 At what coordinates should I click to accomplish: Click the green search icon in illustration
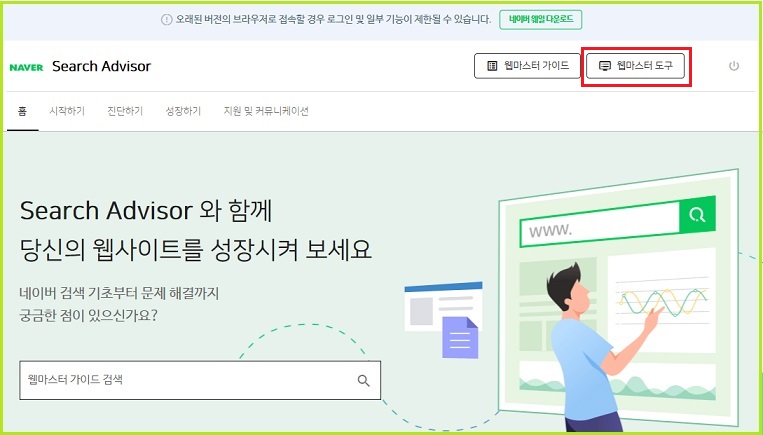697,215
